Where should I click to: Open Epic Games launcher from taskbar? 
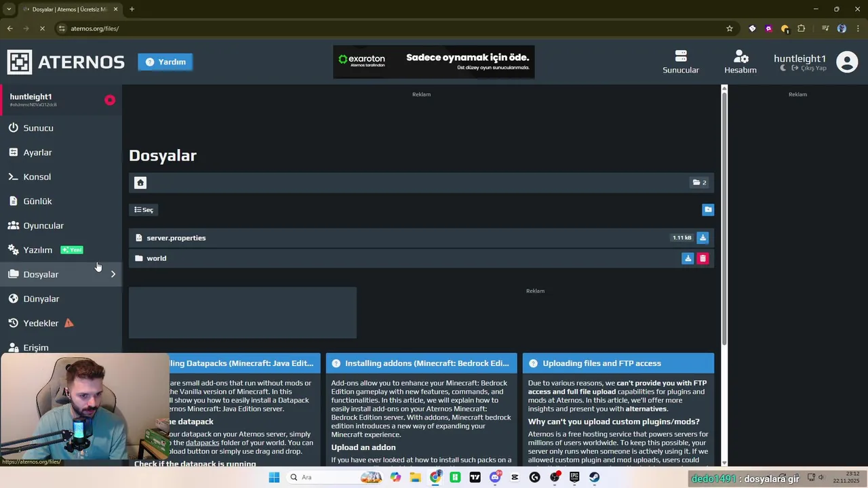(574, 477)
